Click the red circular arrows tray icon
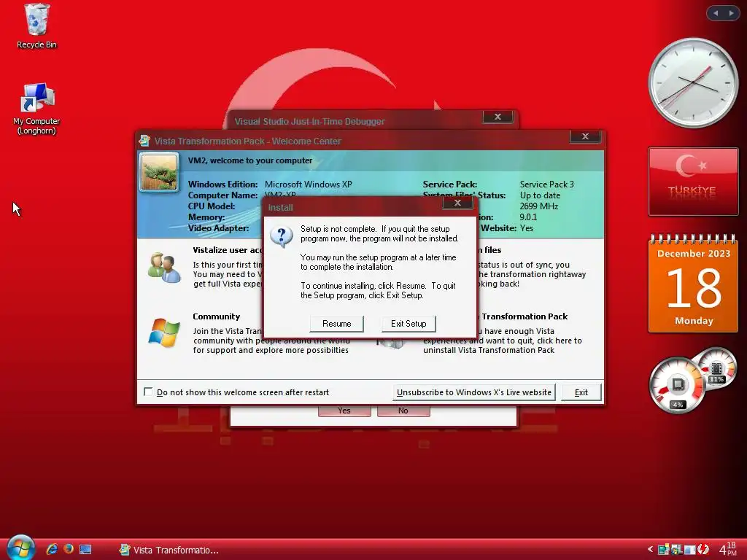The height and width of the screenshot is (560, 747). click(704, 550)
